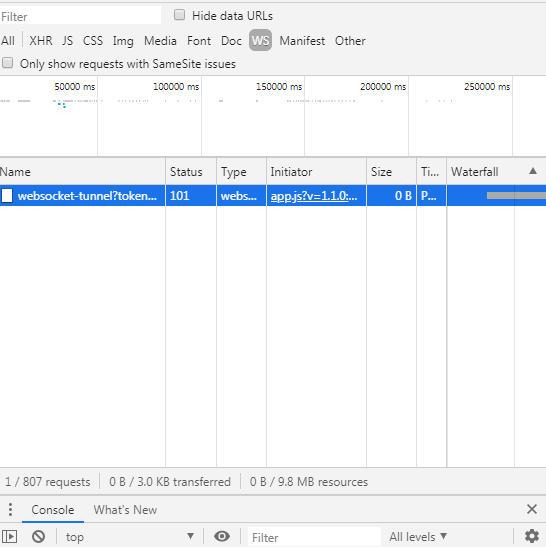Image resolution: width=546 pixels, height=547 pixels.
Task: Select the All filter type
Action: pyautogui.click(x=8, y=41)
